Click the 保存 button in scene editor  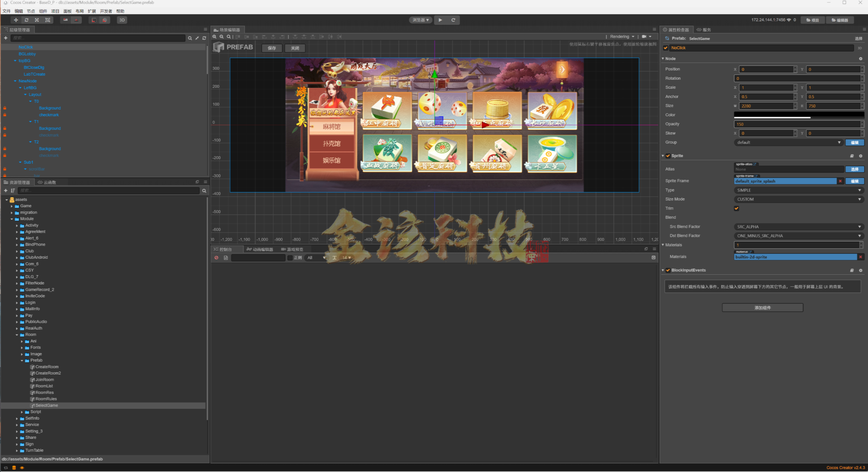pyautogui.click(x=271, y=48)
